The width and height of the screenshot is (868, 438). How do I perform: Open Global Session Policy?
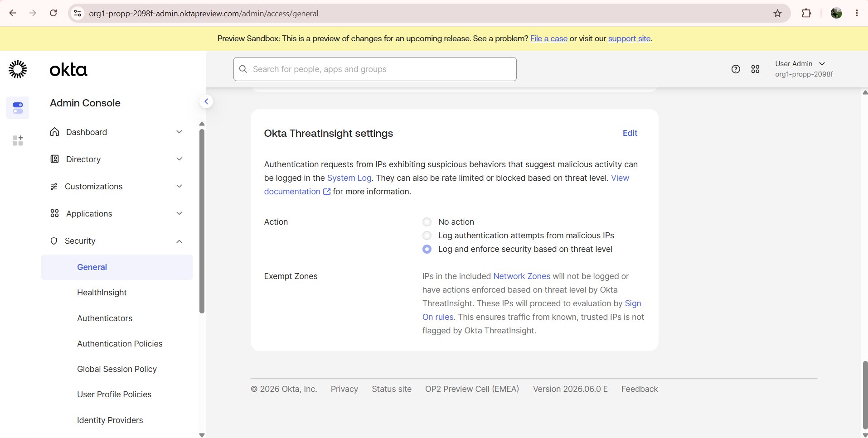pyautogui.click(x=117, y=369)
